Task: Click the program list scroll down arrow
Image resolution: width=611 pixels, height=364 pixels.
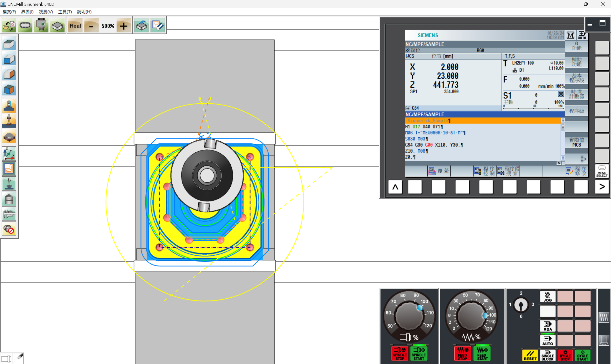Action: [563, 158]
